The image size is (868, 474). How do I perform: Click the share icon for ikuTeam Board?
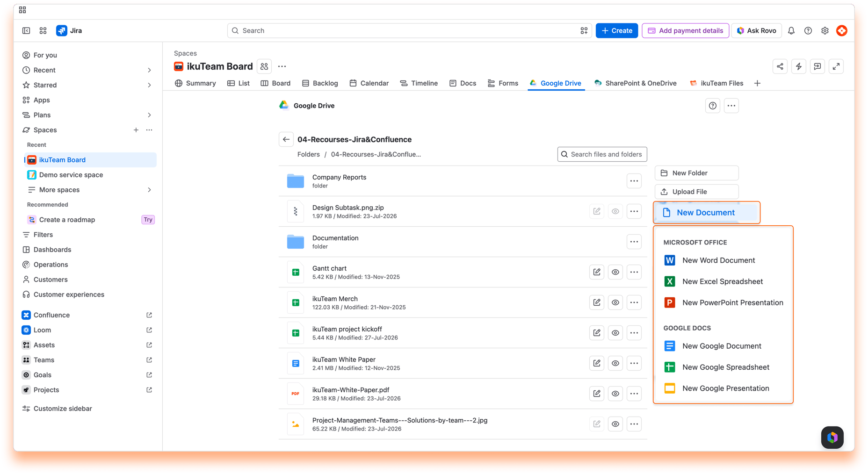click(x=780, y=66)
